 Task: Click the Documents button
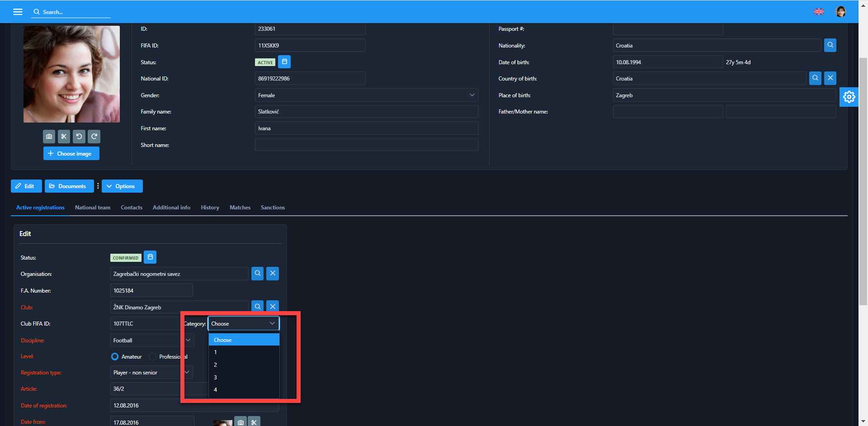pos(69,186)
